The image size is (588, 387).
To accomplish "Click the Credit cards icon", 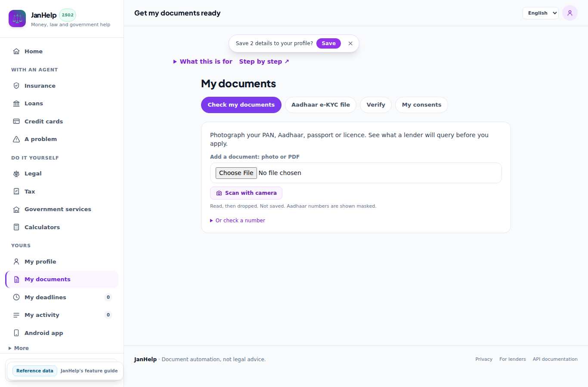I will (x=16, y=121).
